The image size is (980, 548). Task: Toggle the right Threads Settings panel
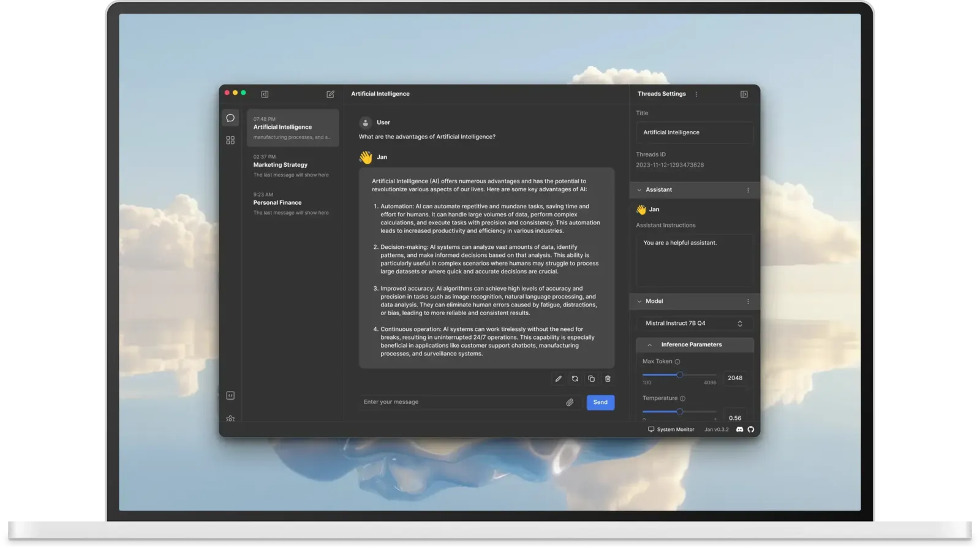pyautogui.click(x=744, y=94)
